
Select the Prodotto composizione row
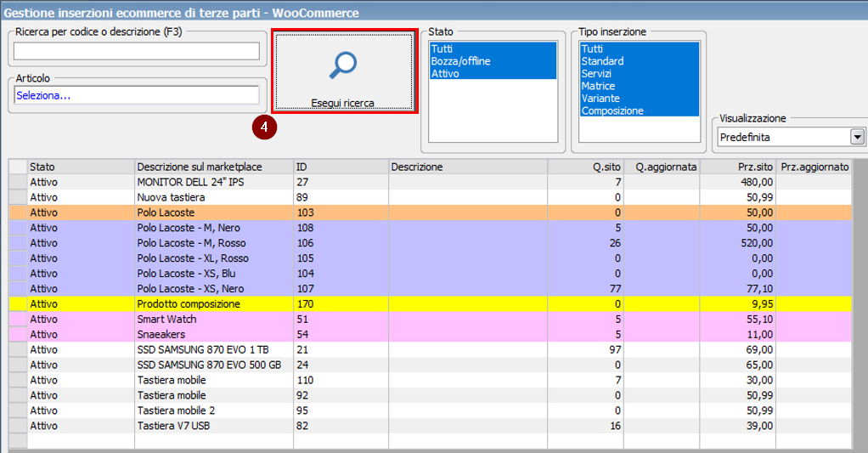click(430, 304)
